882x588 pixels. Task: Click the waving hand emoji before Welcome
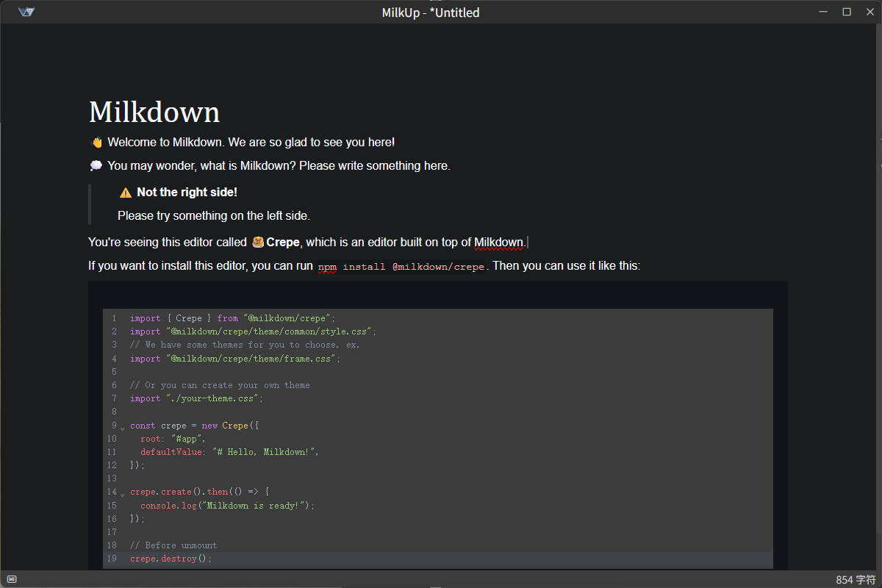point(96,143)
